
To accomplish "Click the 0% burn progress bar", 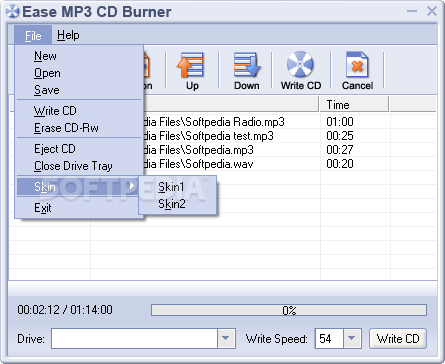I will click(289, 310).
